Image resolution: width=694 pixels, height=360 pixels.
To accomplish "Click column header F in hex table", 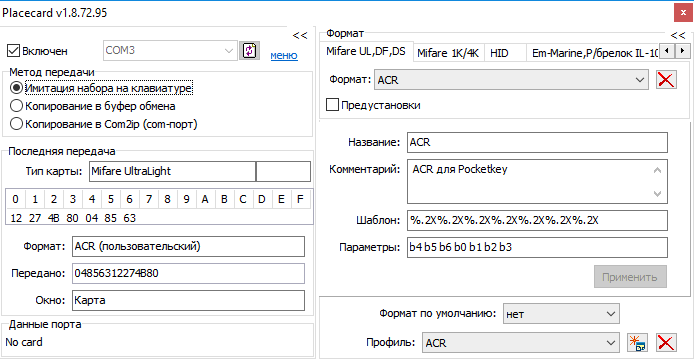I will pyautogui.click(x=300, y=199).
